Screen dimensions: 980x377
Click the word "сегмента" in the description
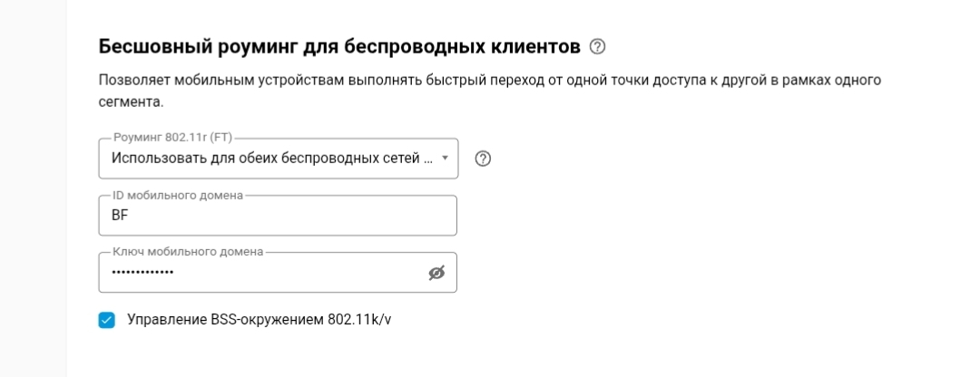click(x=124, y=102)
